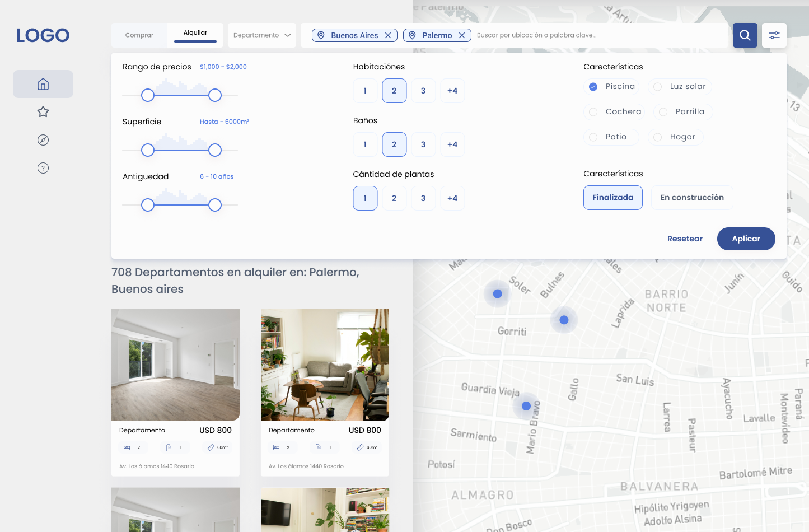The image size is (809, 532).
Task: Remove the Buenos Aires location tag
Action: coord(388,35)
